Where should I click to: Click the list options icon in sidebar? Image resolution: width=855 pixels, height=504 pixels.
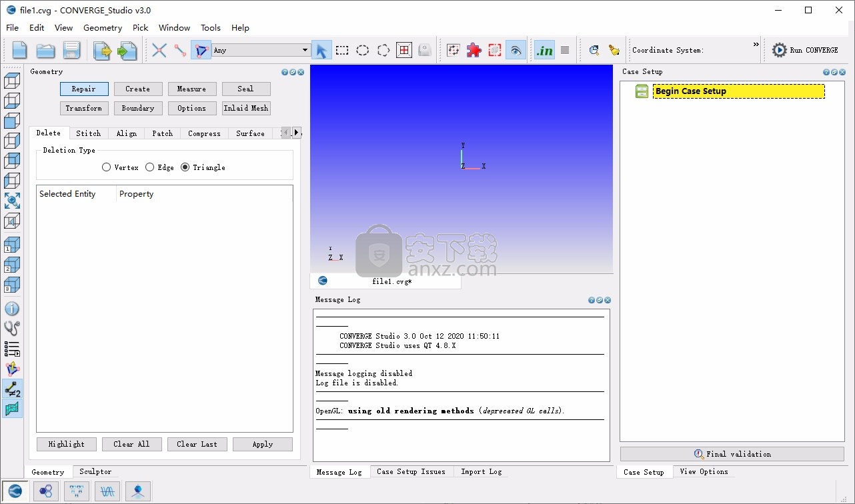point(12,349)
